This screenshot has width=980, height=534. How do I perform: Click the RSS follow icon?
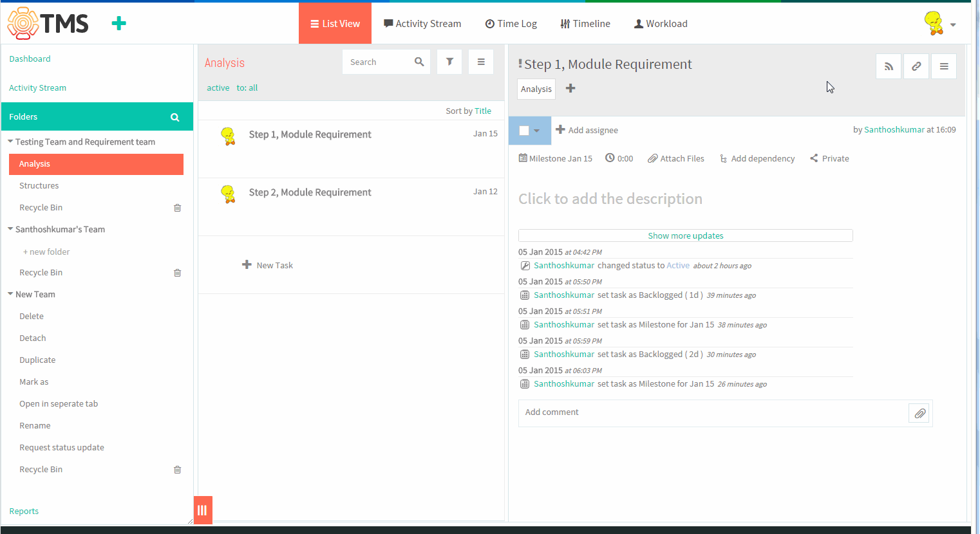click(889, 66)
